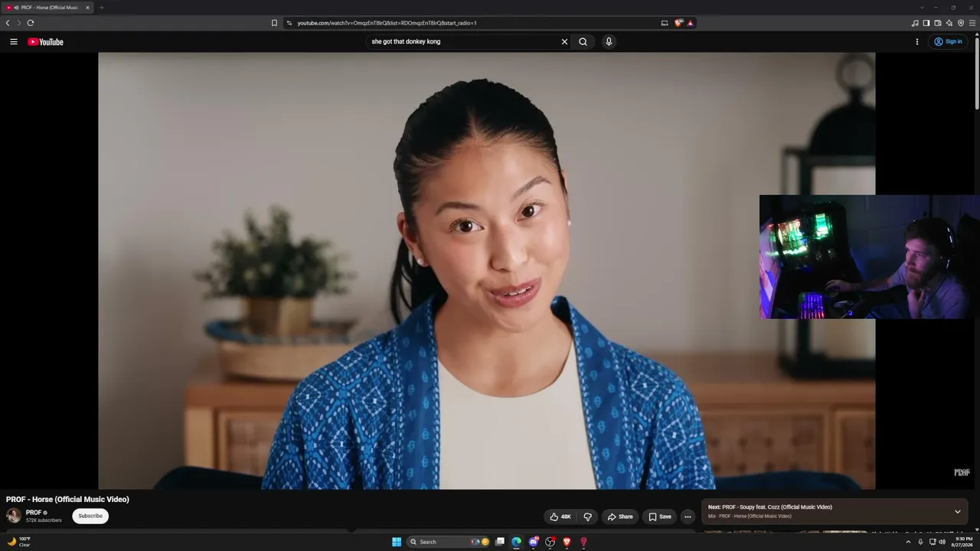
Task: Open Leo AI sparkle icon
Action: tap(949, 23)
